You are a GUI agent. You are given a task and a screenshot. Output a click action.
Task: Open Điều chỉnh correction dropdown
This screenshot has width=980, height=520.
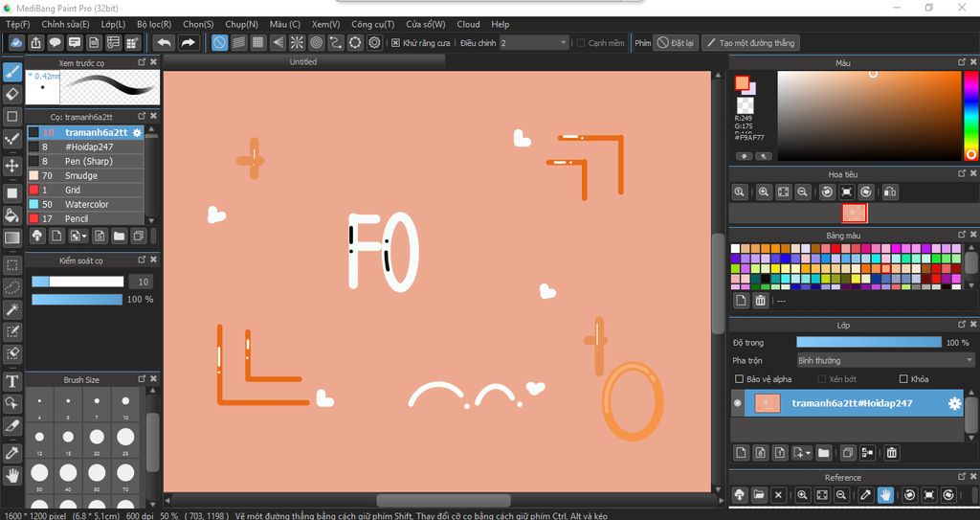point(534,42)
